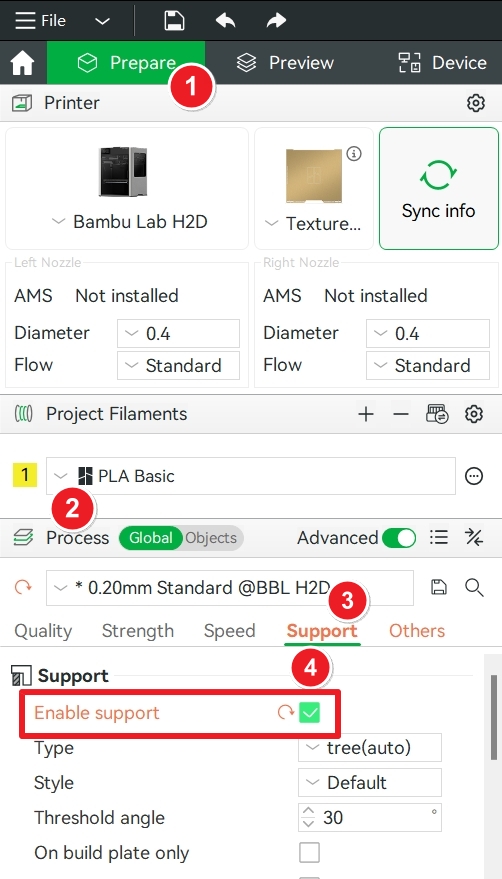Remove a filament with the minus icon
The image size is (502, 879).
coord(400,414)
